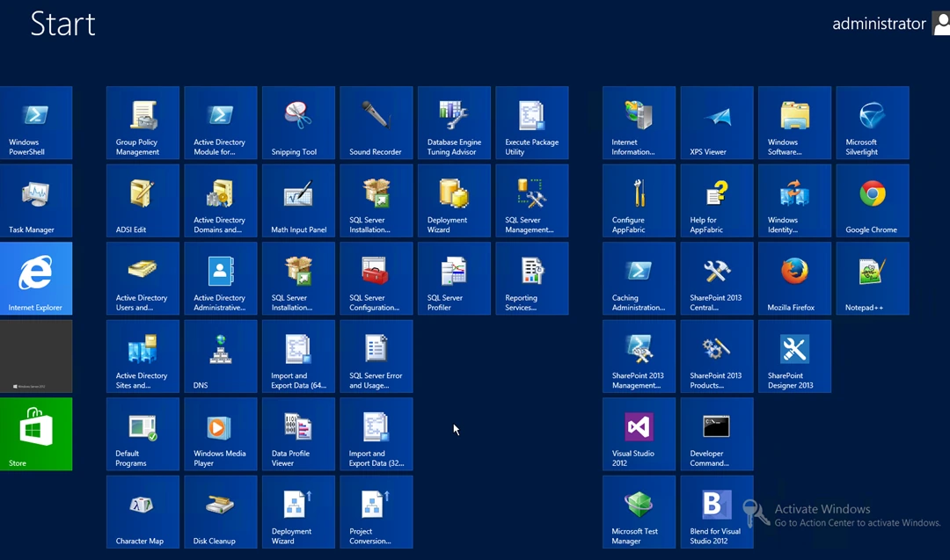Open Notepad++ tile

pos(873,279)
